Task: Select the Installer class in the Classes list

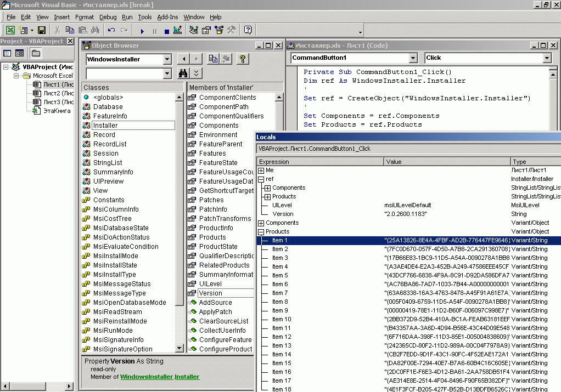Action: 105,126
